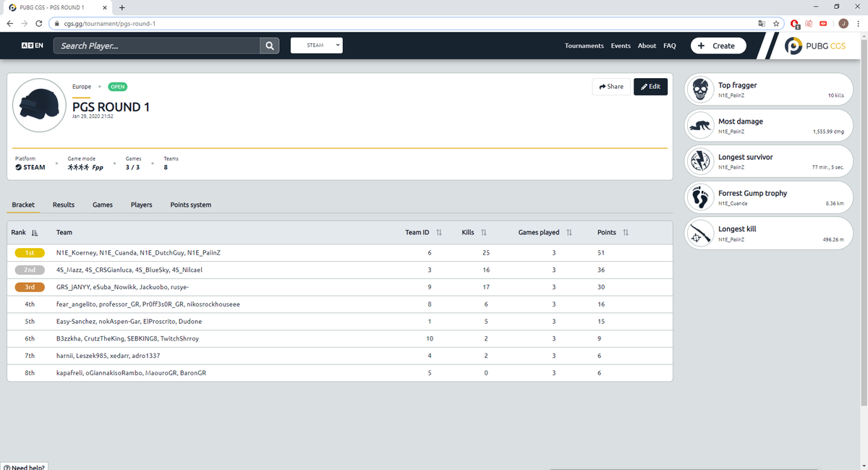The height and width of the screenshot is (470, 868).
Task: Select the Bracket tab
Action: tap(23, 205)
